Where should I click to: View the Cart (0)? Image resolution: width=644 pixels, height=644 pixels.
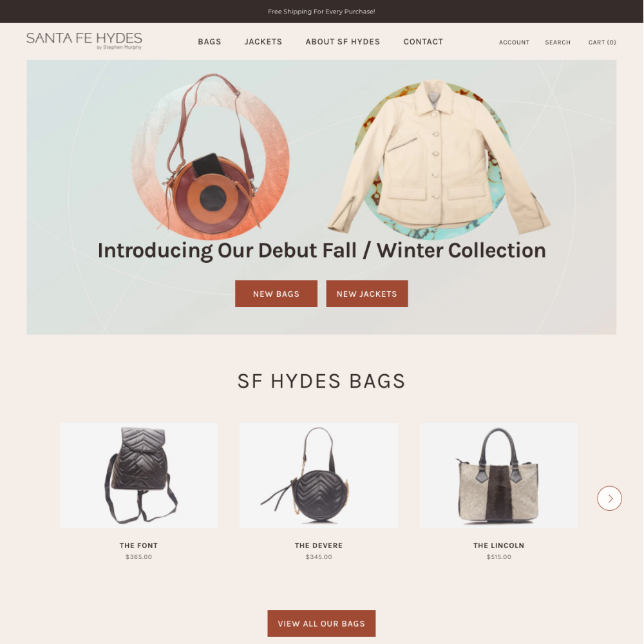tap(602, 43)
